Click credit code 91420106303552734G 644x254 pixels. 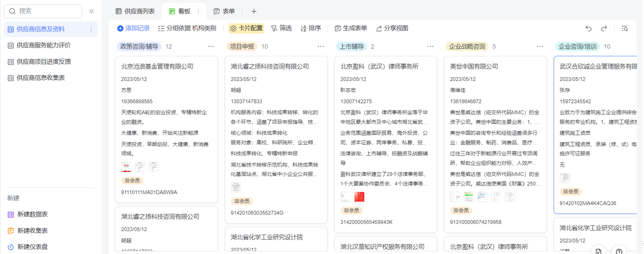pos(257,213)
